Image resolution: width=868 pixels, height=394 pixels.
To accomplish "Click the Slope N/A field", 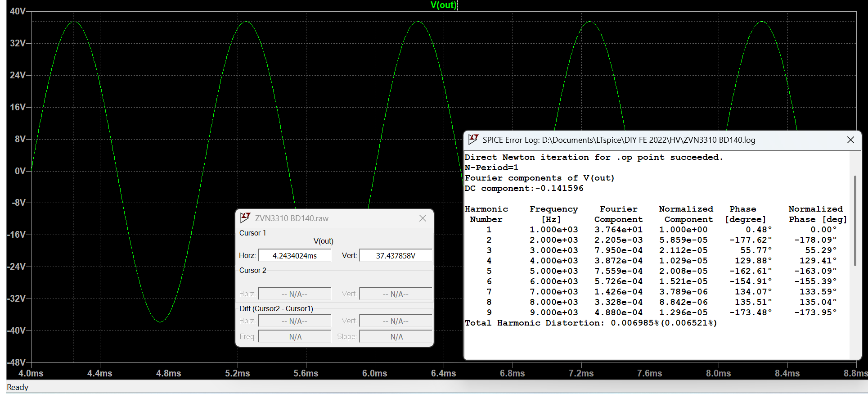I will [x=396, y=337].
